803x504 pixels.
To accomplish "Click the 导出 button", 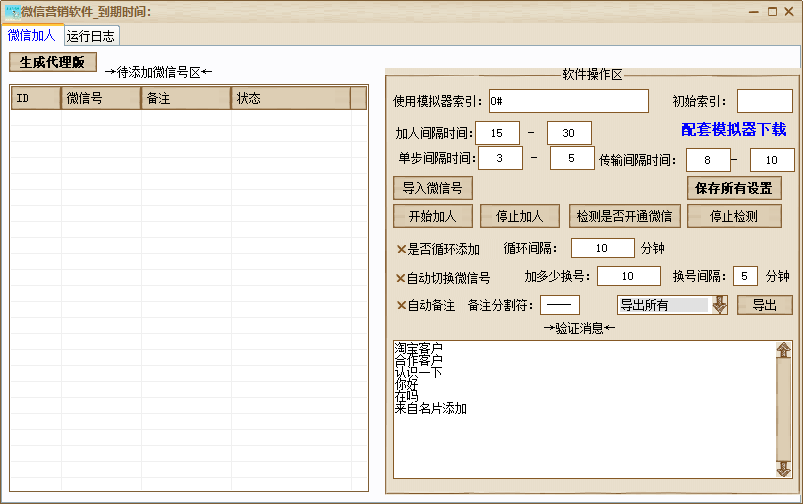I will (x=765, y=305).
